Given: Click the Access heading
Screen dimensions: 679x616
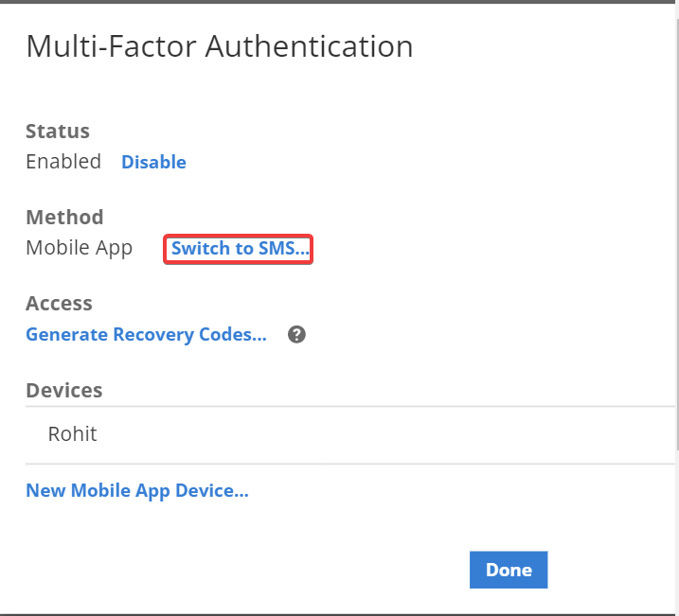Looking at the screenshot, I should pos(59,303).
